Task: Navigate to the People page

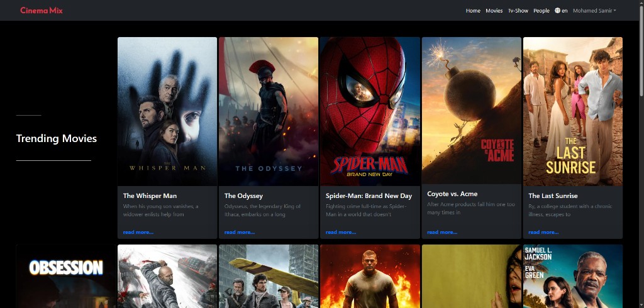Action: [x=541, y=11]
